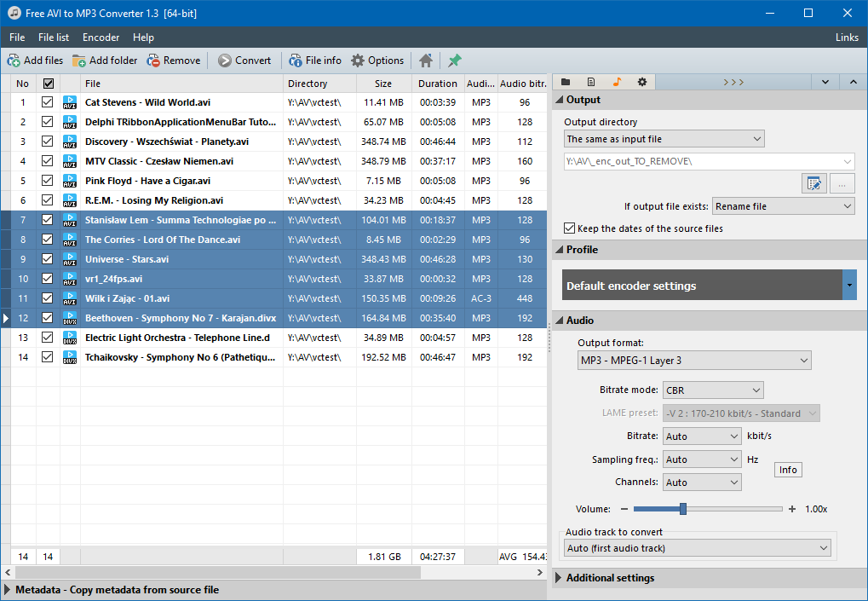Open the Sampling freq. dropdown
This screenshot has width=868, height=601.
click(x=702, y=459)
